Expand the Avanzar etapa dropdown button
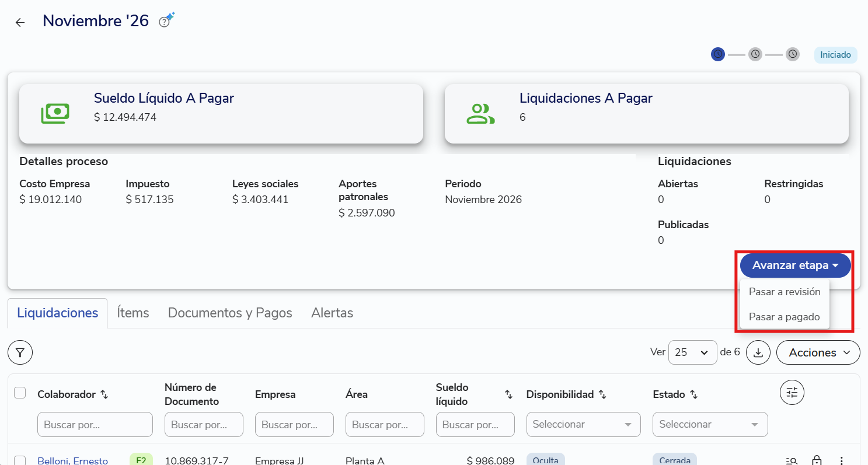 point(795,265)
